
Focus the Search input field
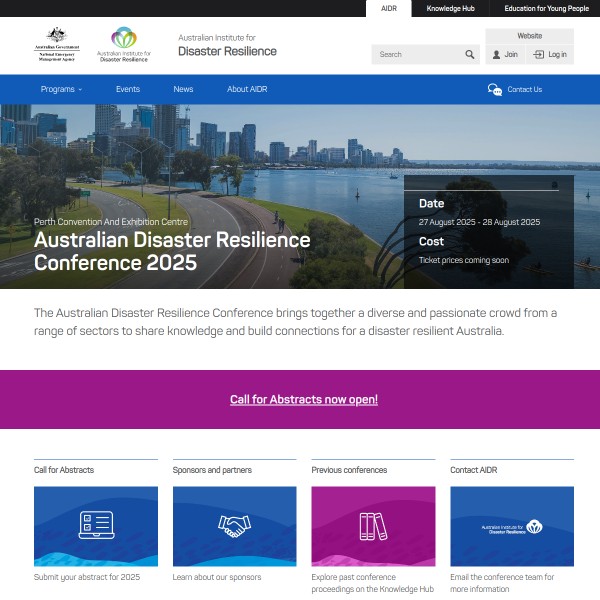[416, 55]
